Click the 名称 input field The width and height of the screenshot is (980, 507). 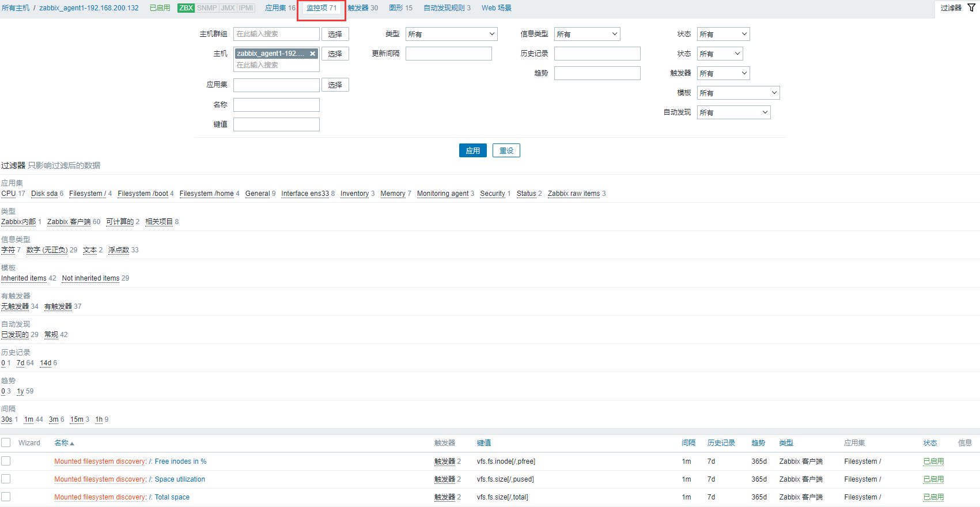277,105
